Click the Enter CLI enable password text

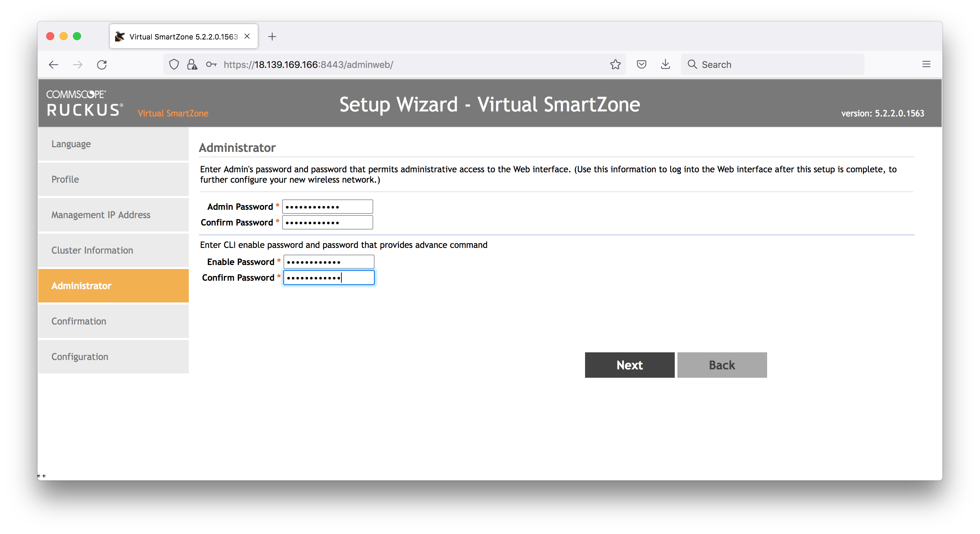coord(343,245)
